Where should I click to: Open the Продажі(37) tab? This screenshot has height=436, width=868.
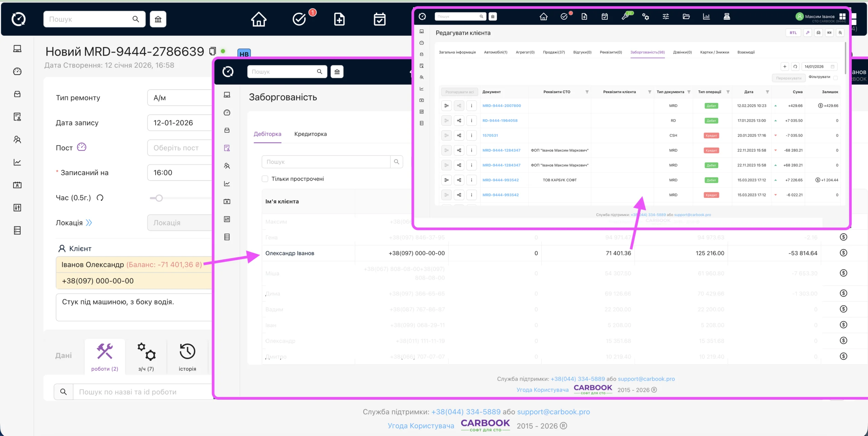click(x=554, y=52)
